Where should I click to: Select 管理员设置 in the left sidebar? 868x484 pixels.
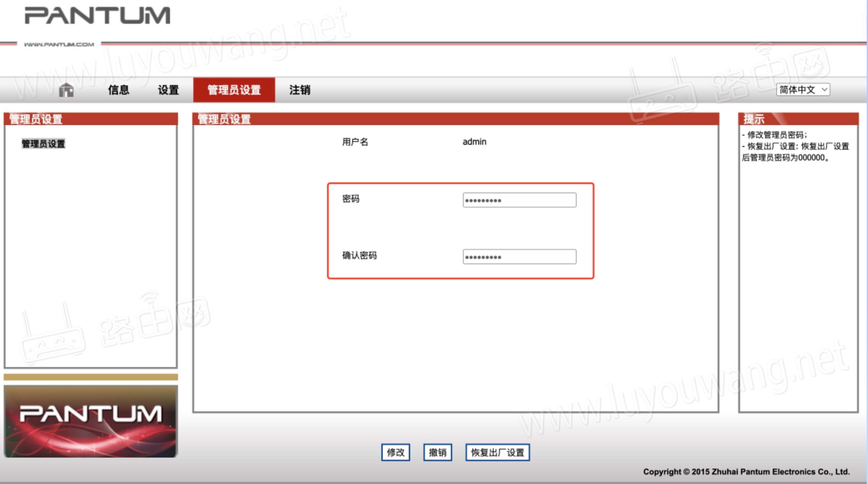[x=43, y=143]
